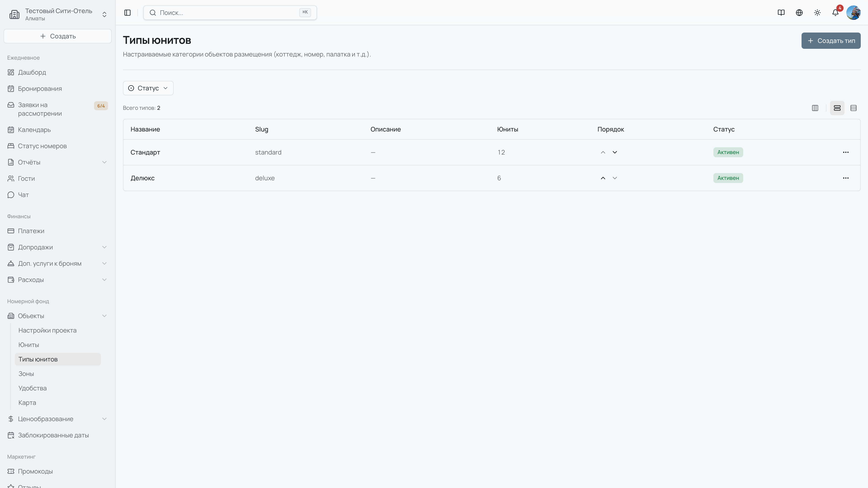The height and width of the screenshot is (488, 868).
Task: Open Статус номеров page
Action: [x=58, y=146]
